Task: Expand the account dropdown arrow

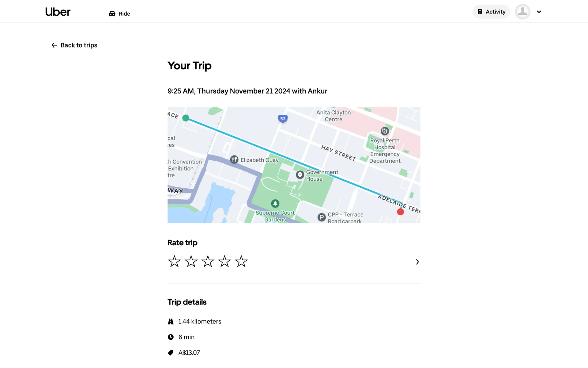Action: point(539,12)
